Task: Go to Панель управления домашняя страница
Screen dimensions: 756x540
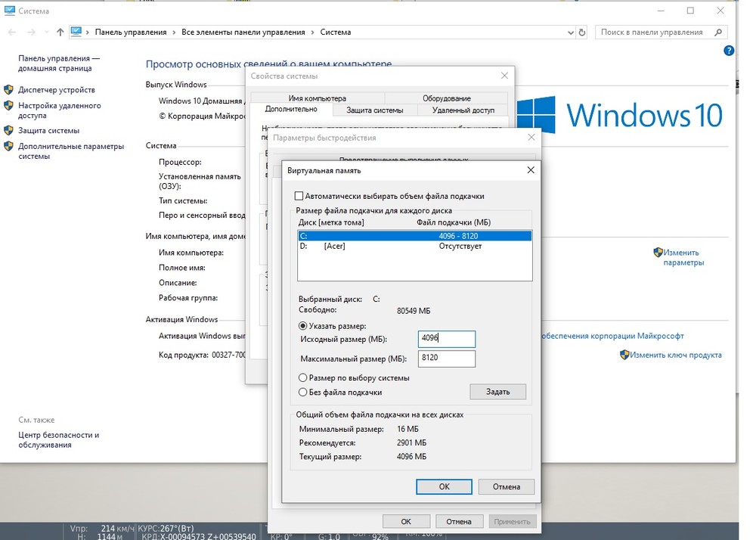Action: coord(59,64)
